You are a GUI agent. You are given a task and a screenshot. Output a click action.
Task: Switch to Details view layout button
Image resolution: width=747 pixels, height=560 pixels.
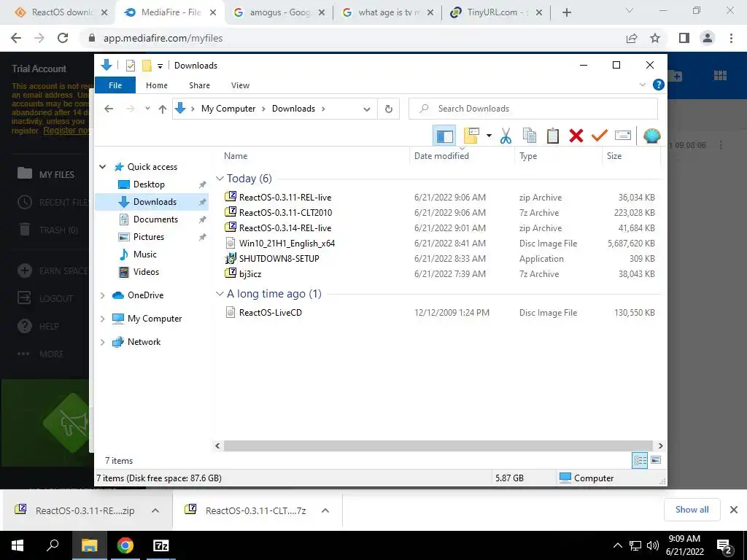tap(640, 460)
